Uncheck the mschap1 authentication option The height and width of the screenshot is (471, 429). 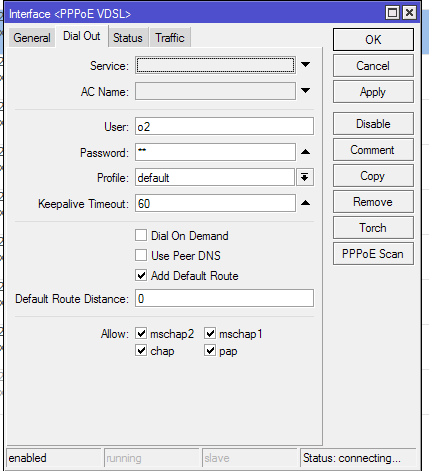[x=210, y=333]
